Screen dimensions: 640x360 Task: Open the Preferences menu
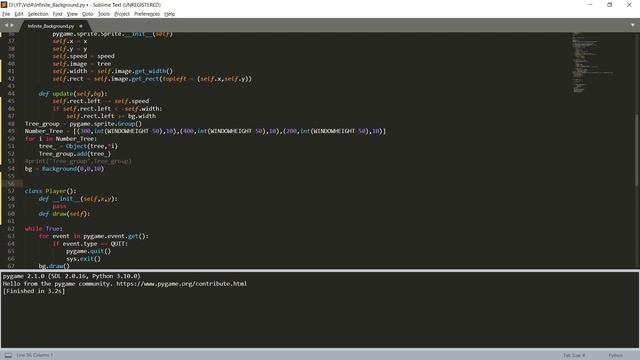(147, 14)
